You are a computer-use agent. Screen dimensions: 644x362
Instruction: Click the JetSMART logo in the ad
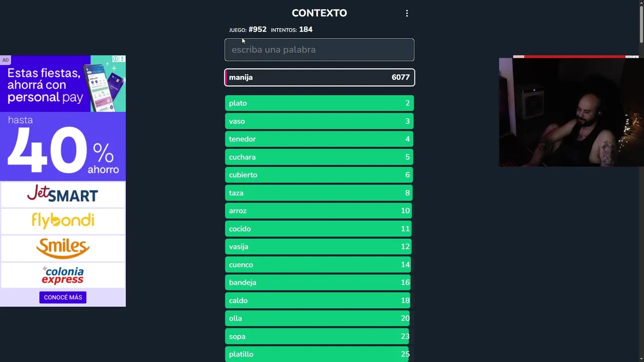click(x=62, y=194)
